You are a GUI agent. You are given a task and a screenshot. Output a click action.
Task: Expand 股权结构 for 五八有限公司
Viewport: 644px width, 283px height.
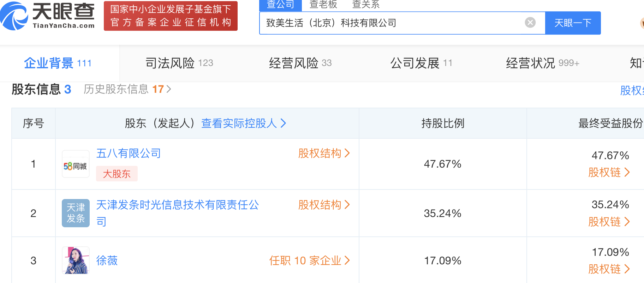tap(324, 153)
